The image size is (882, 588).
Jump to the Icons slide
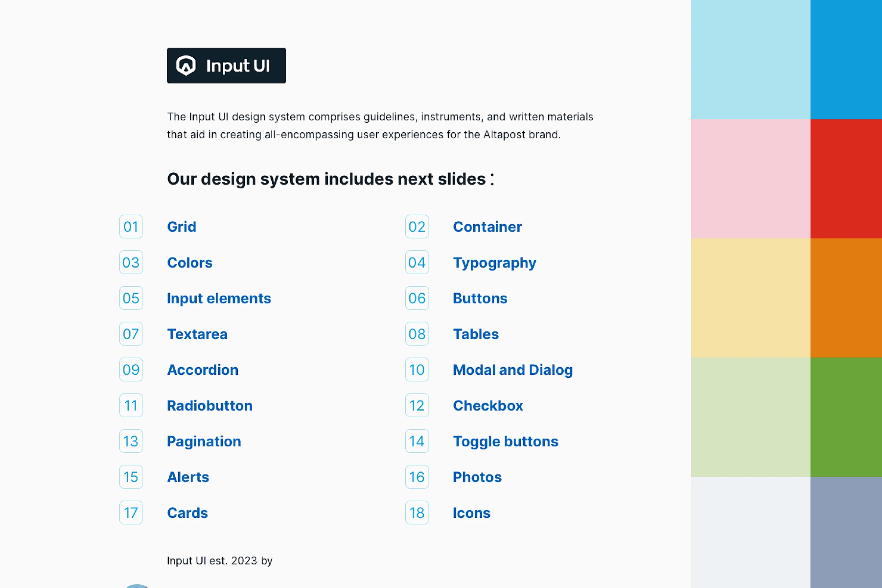[472, 513]
